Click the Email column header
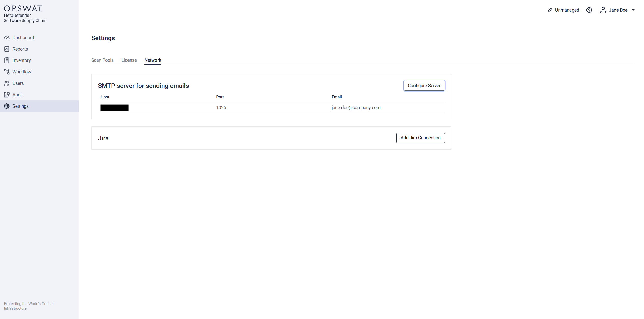Viewport: 644px width, 319px height. (337, 97)
